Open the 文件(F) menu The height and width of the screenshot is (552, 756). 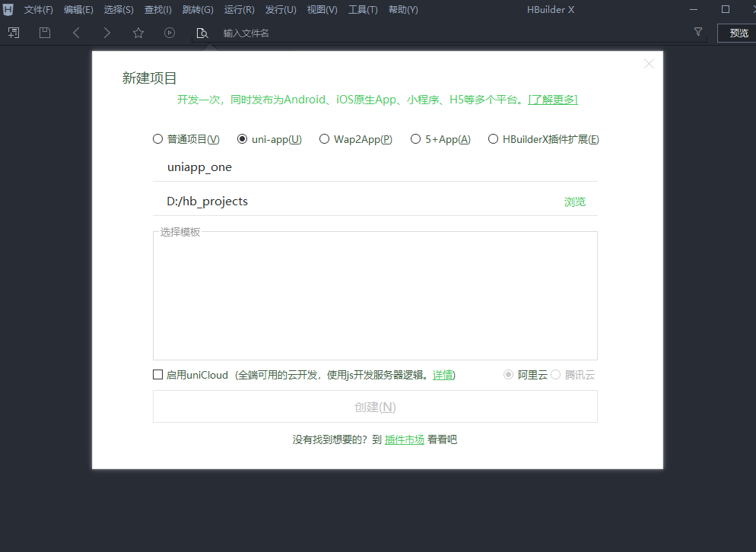pos(39,10)
